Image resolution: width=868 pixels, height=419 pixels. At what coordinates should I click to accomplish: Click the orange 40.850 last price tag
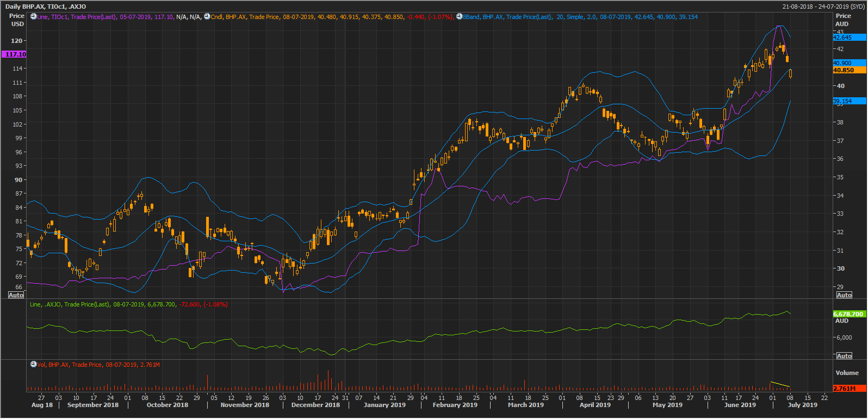pos(850,70)
